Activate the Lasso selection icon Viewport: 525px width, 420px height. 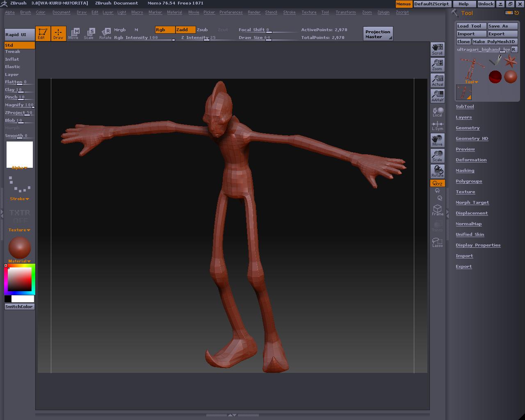(437, 242)
